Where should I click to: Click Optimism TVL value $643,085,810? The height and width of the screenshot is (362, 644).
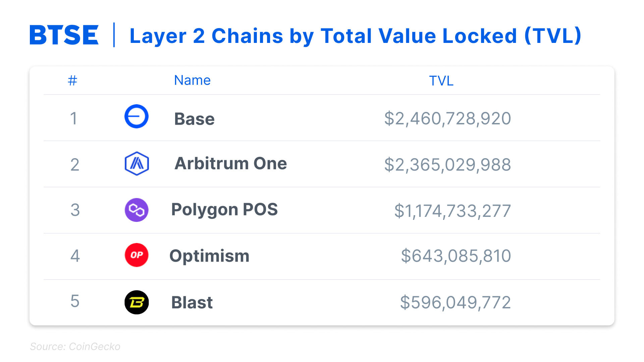(x=456, y=256)
